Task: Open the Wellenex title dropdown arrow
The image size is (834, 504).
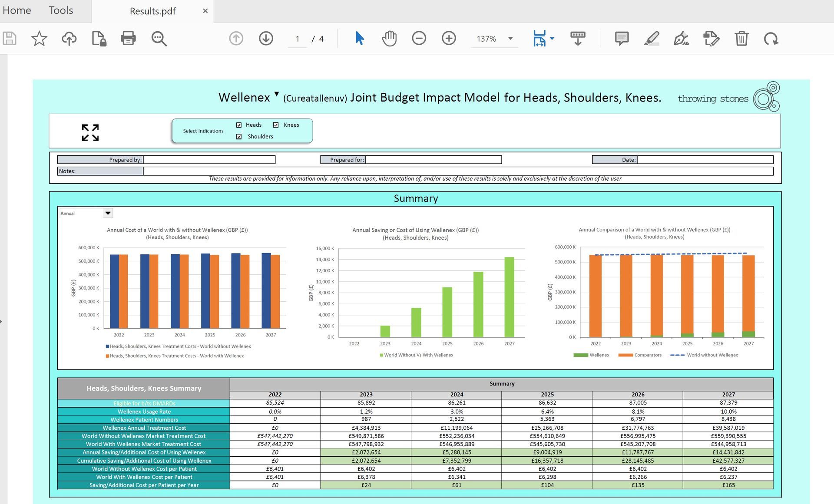Action: click(x=277, y=94)
